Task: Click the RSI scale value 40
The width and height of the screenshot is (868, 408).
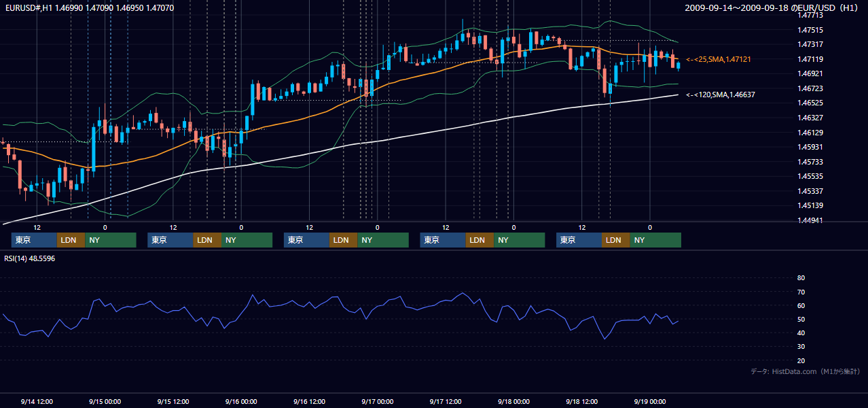Action: [x=801, y=333]
